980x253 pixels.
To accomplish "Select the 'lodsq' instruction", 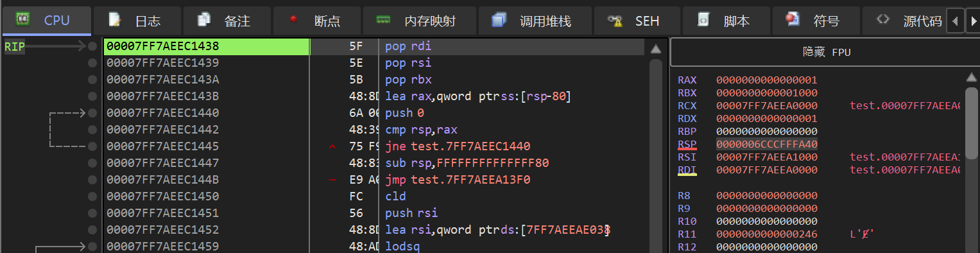I will [402, 247].
